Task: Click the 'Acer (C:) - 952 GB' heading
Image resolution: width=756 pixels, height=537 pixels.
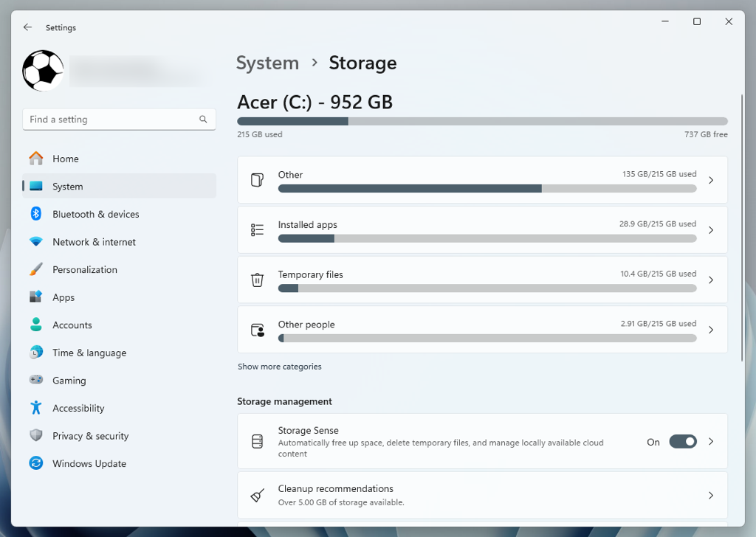Action: tap(315, 102)
